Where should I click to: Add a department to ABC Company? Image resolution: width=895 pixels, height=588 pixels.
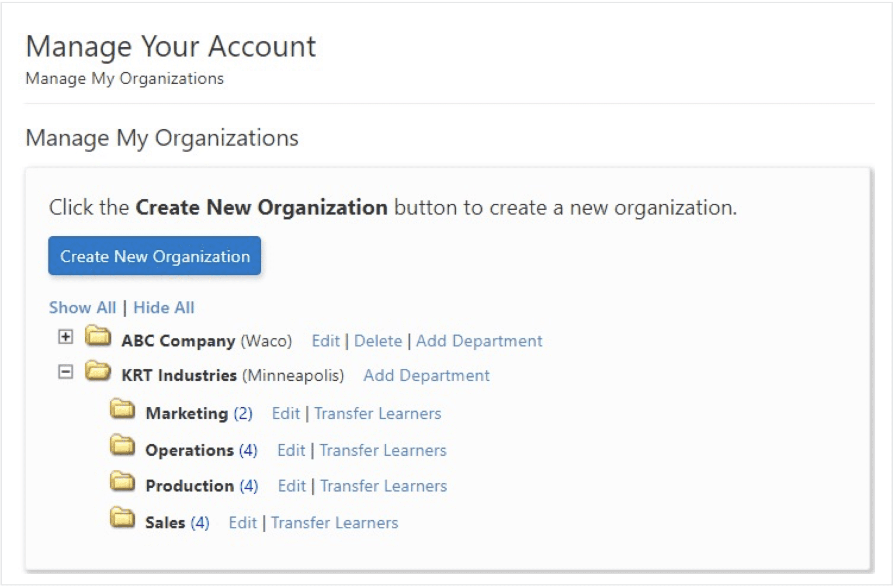(x=480, y=341)
